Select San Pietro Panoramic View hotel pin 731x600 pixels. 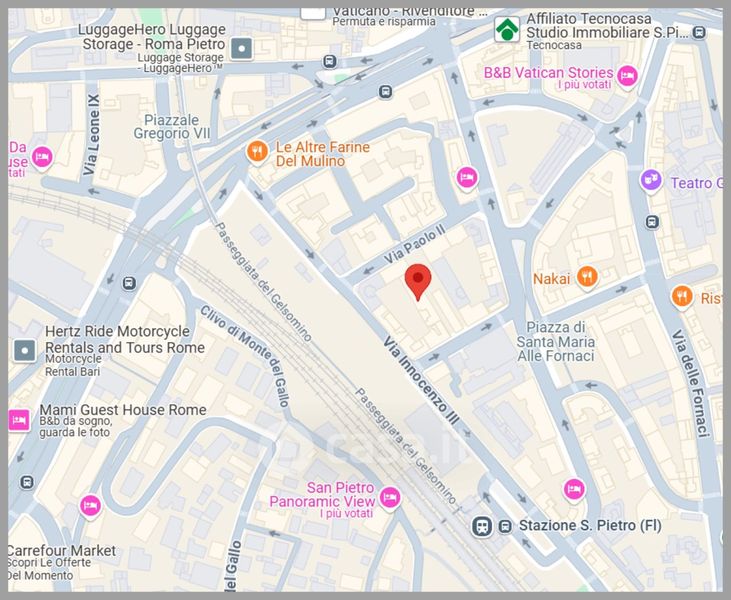[389, 498]
